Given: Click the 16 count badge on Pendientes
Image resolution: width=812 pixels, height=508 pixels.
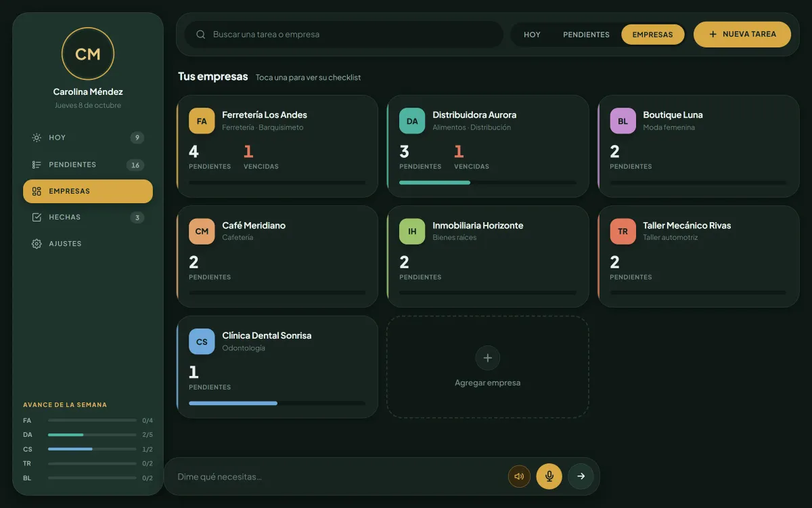Looking at the screenshot, I should [135, 165].
